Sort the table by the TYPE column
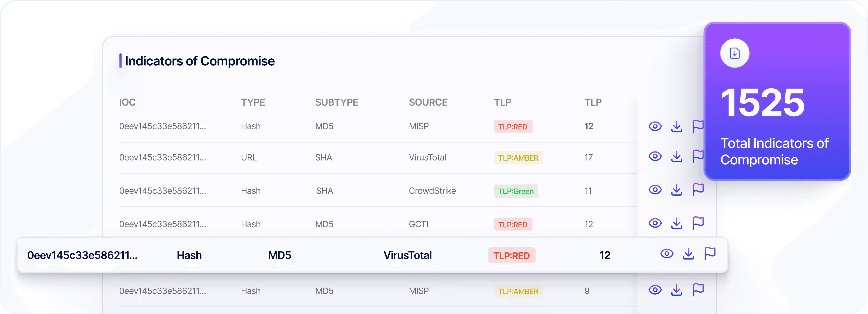This screenshot has width=868, height=314. [253, 102]
